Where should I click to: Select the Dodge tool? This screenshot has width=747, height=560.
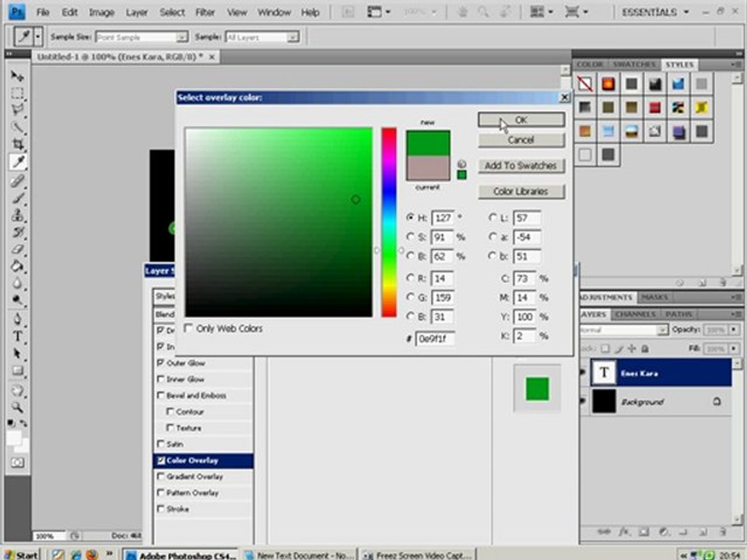point(17,300)
